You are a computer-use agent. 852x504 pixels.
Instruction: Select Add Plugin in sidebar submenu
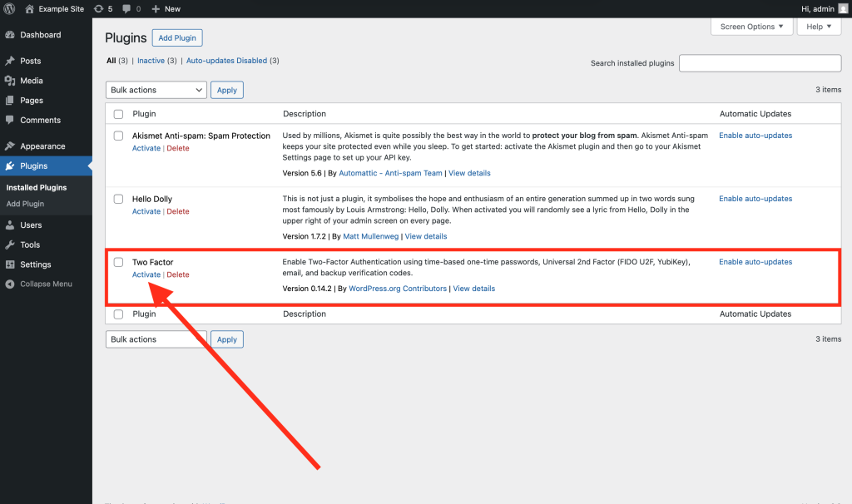(25, 204)
